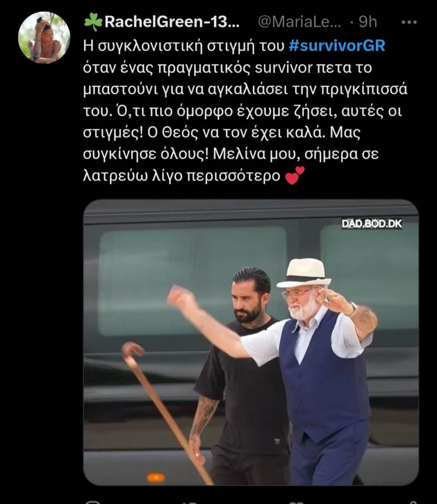Screen dimensions: 437x504
Task: Click the word "survivor" in the tweet body
Action: (283, 67)
